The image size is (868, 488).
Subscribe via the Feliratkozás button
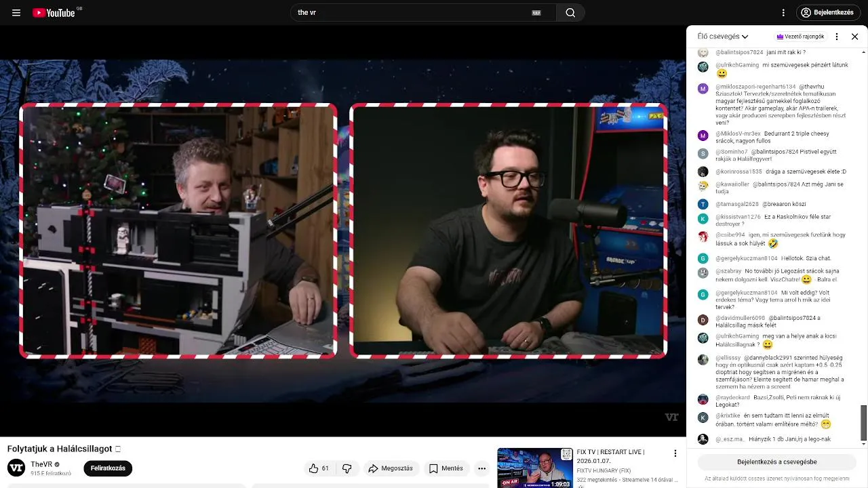click(x=108, y=468)
